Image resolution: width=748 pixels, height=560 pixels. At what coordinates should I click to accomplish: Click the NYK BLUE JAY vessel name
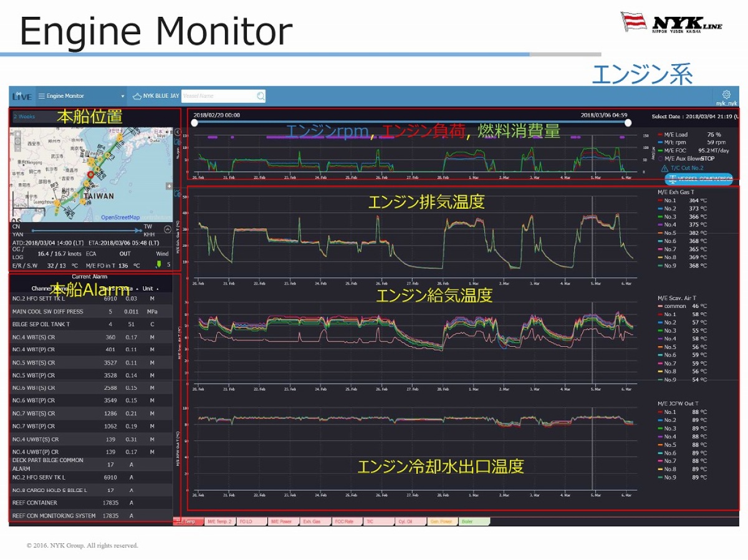pos(161,96)
